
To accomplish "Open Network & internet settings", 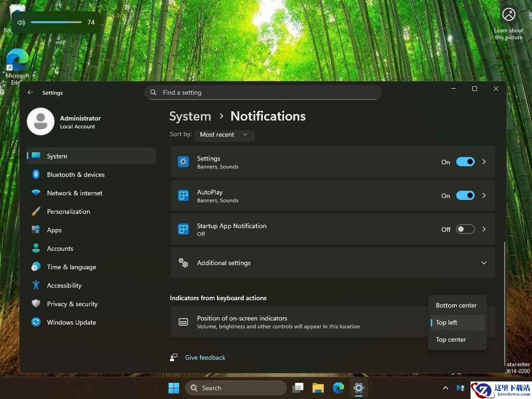I will point(91,193).
